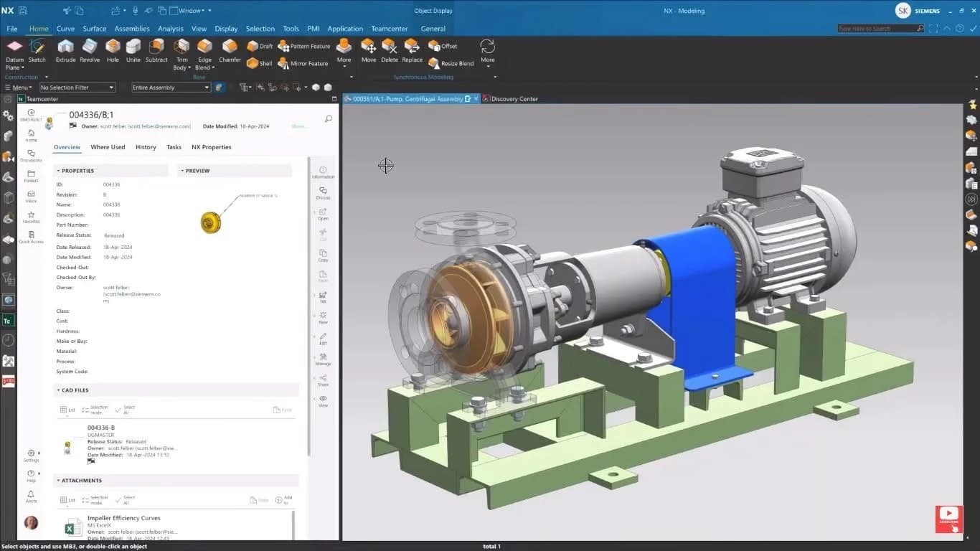Toggle Selection mode in CAD Files

95,409
